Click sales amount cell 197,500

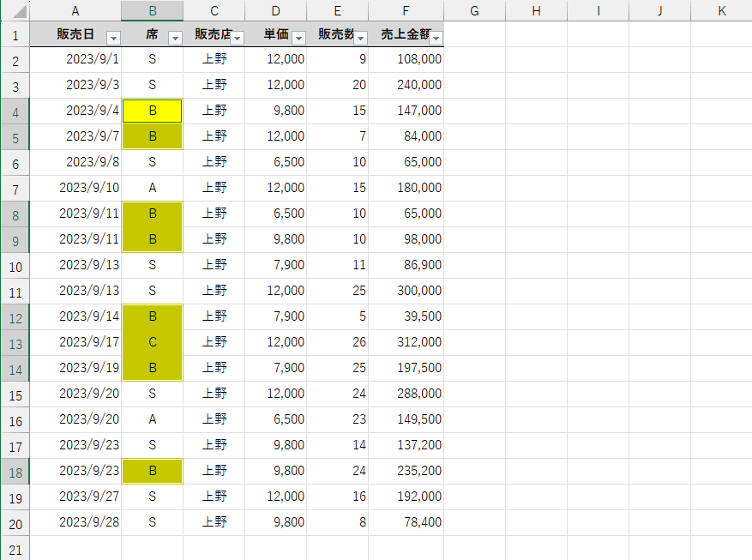pyautogui.click(x=406, y=368)
